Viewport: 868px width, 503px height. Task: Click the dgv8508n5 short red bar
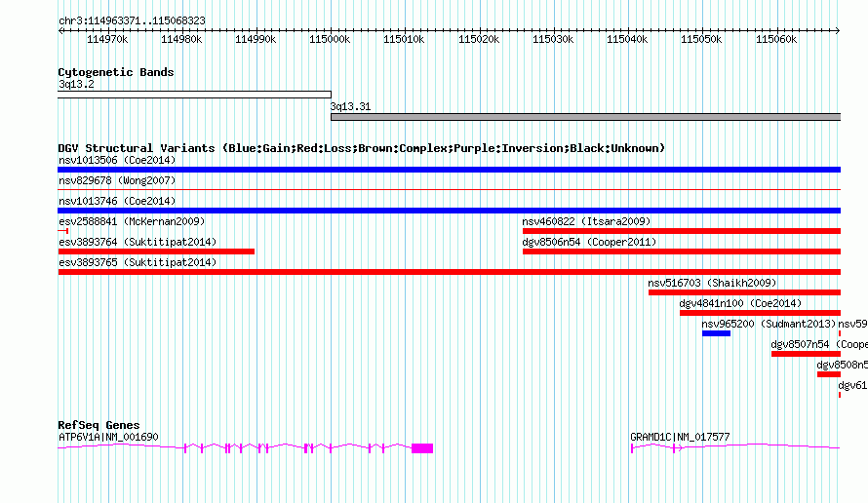pos(829,374)
